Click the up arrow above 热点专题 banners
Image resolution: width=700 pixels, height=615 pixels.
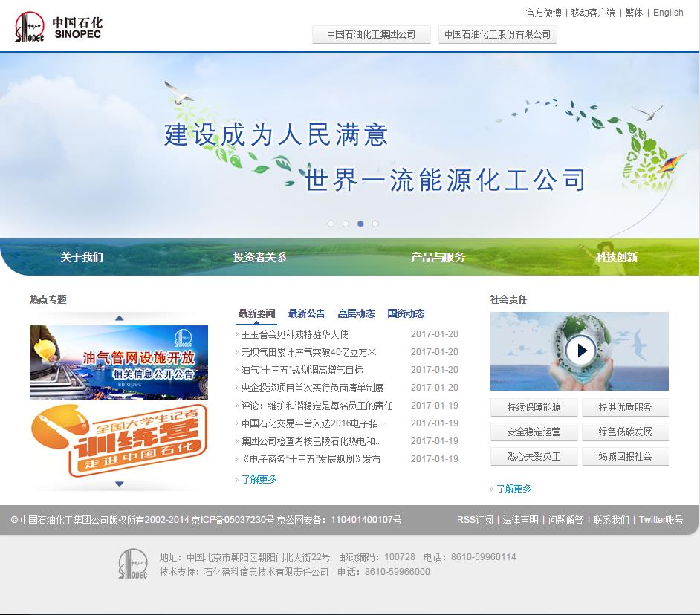click(119, 318)
